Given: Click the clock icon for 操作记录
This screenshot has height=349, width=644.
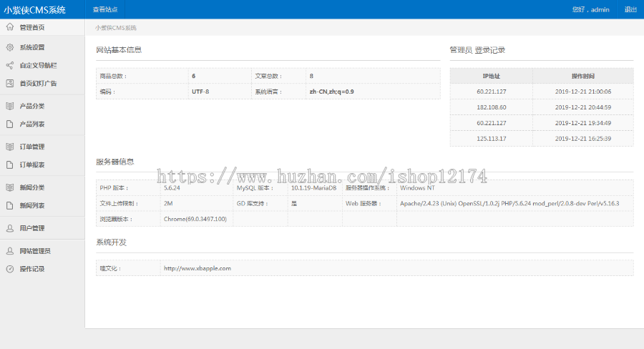Looking at the screenshot, I should click(x=10, y=269).
